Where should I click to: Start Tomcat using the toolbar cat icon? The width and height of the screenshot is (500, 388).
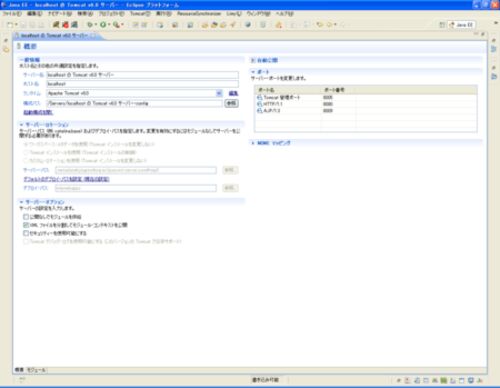pos(56,24)
